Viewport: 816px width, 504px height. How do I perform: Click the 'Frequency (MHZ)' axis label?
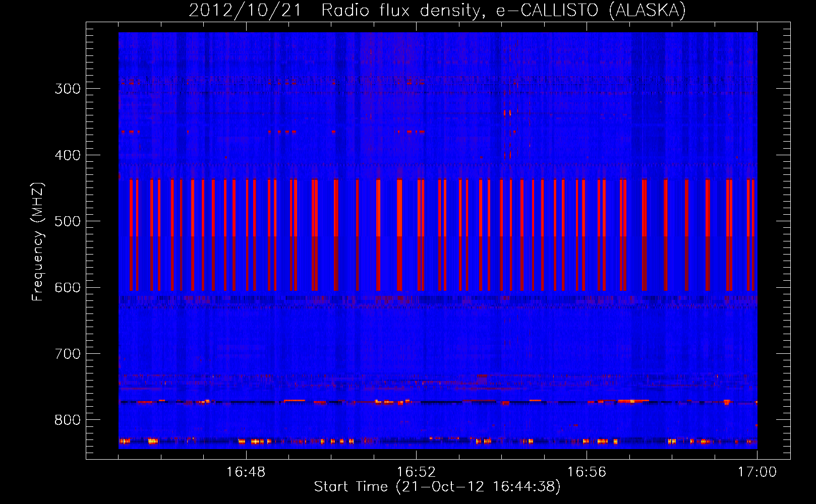click(x=38, y=241)
